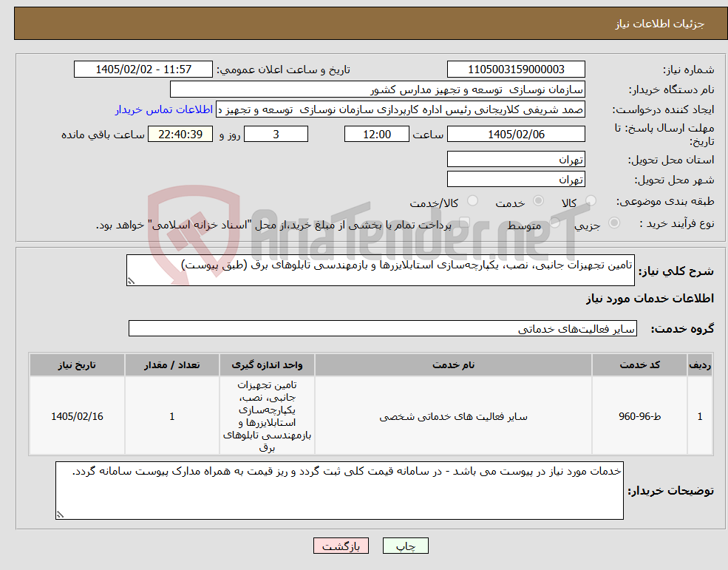This screenshot has width=728, height=570.
Task: Click the شرح کلی نیاز label
Action: 676,271
